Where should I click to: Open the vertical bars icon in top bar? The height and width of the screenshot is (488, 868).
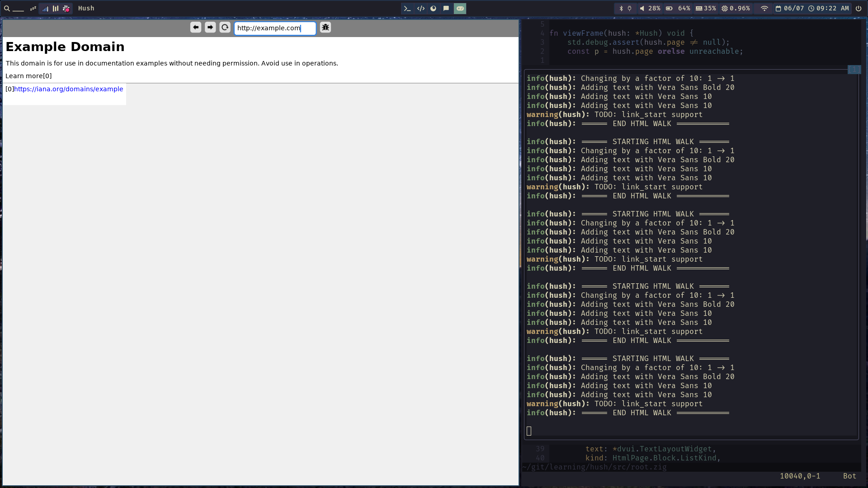click(x=56, y=9)
